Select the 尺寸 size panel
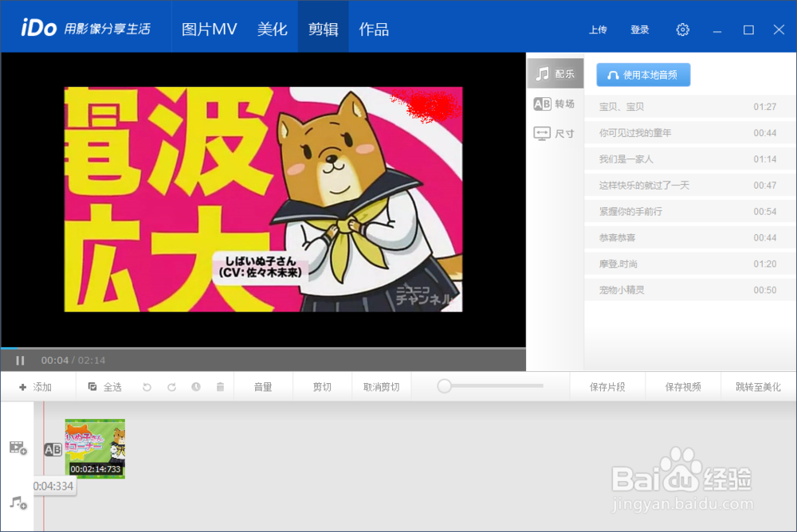This screenshot has width=797, height=532. (555, 134)
